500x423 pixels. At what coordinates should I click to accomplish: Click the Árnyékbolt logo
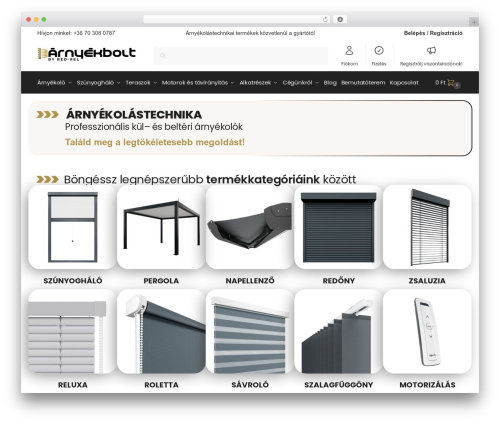87,54
